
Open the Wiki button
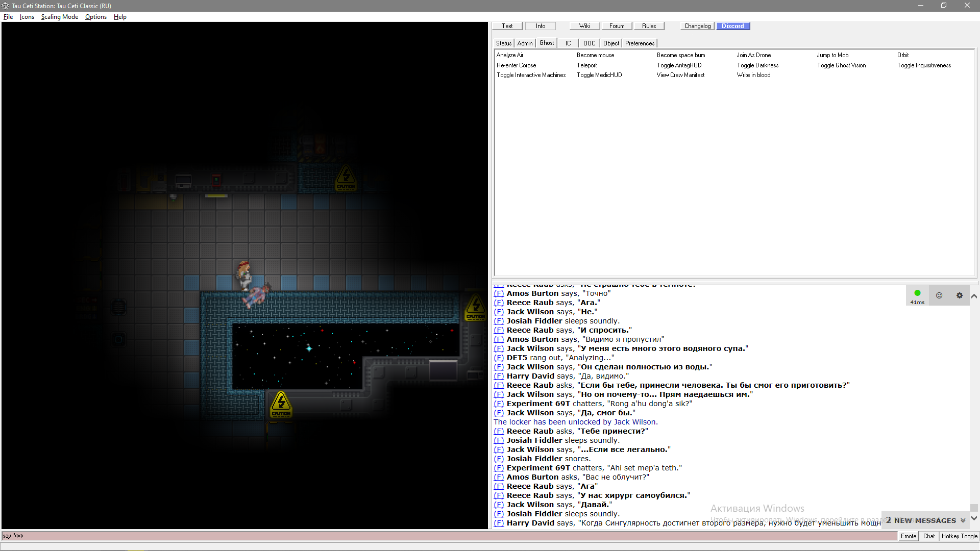point(585,26)
